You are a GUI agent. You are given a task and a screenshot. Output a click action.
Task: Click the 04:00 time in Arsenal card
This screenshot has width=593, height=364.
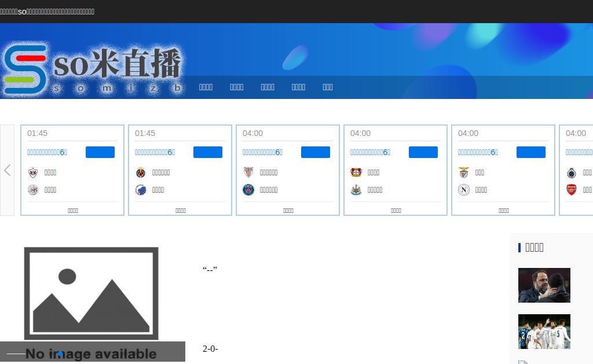click(x=576, y=134)
